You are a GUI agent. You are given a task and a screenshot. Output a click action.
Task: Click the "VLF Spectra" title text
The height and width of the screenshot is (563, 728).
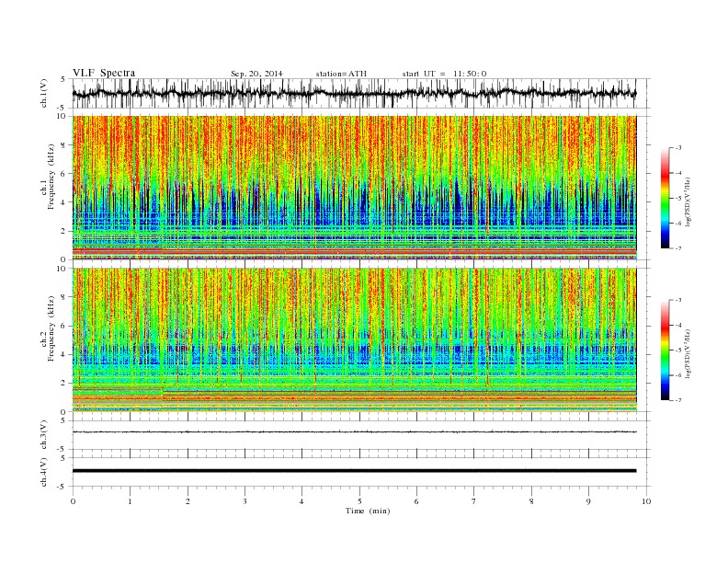pyautogui.click(x=104, y=73)
